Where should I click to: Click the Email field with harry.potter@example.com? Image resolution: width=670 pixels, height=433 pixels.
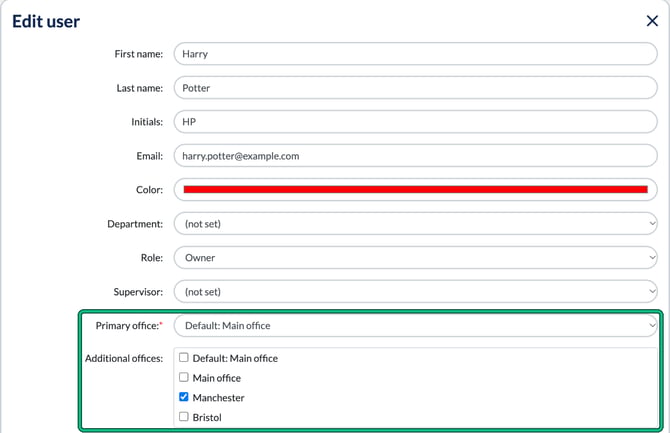[x=415, y=156]
